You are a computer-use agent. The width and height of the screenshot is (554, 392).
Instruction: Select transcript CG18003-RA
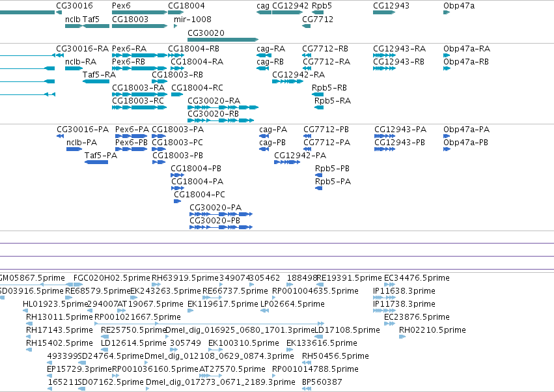coord(138,88)
